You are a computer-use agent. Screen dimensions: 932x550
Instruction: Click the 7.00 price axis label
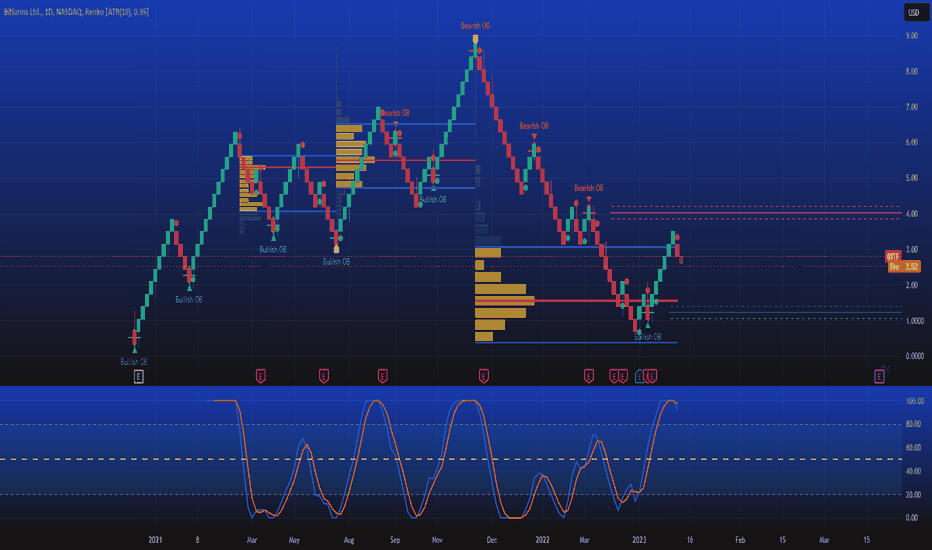pos(911,107)
